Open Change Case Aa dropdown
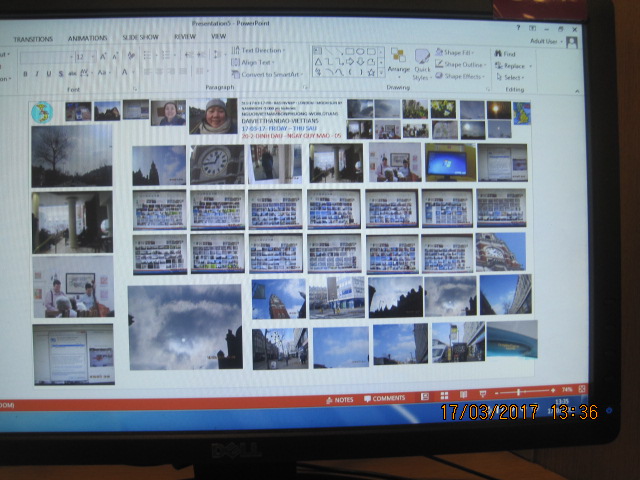The width and height of the screenshot is (640, 480). (102, 73)
